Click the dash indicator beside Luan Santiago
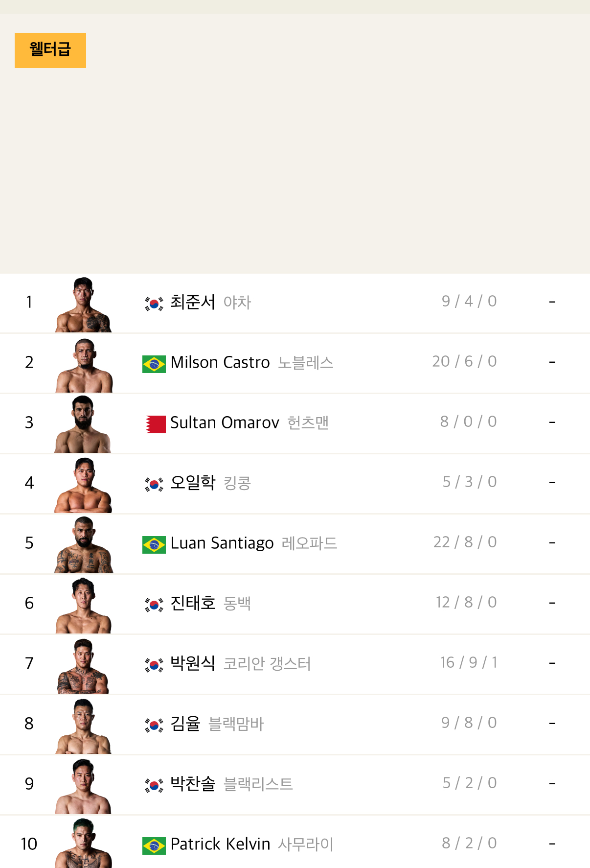This screenshot has width=590, height=868. point(553,542)
